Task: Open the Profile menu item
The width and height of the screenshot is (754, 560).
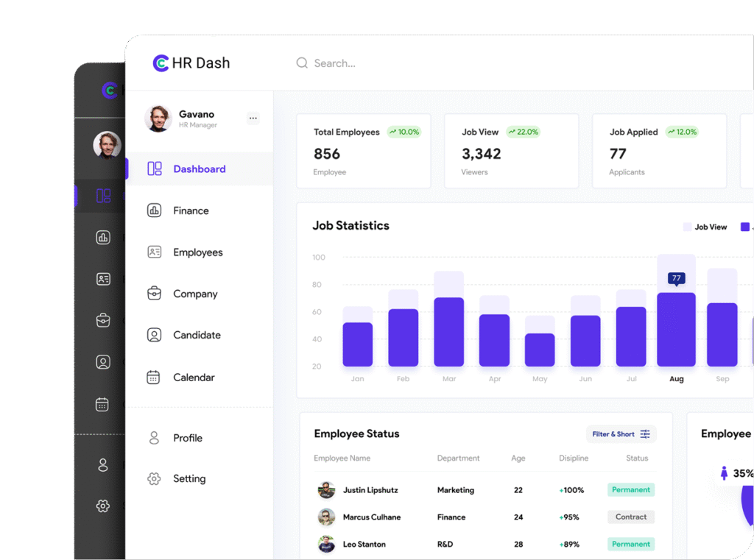Action: click(x=187, y=438)
